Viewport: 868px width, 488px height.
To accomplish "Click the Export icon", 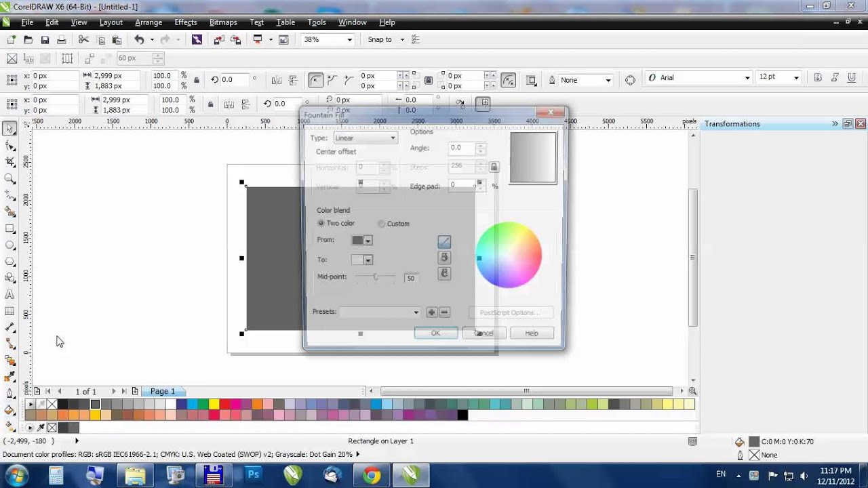I will click(x=235, y=40).
